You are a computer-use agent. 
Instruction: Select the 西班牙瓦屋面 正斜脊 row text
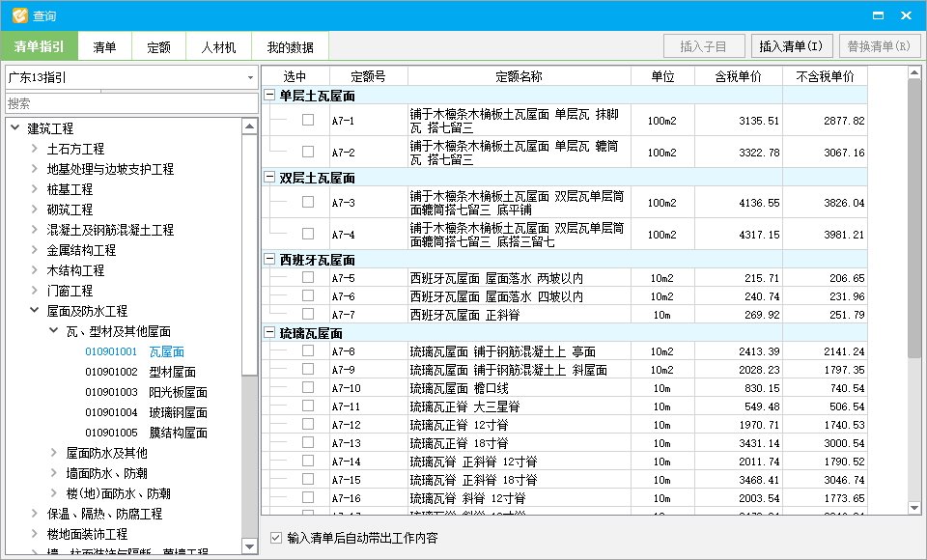tap(464, 315)
